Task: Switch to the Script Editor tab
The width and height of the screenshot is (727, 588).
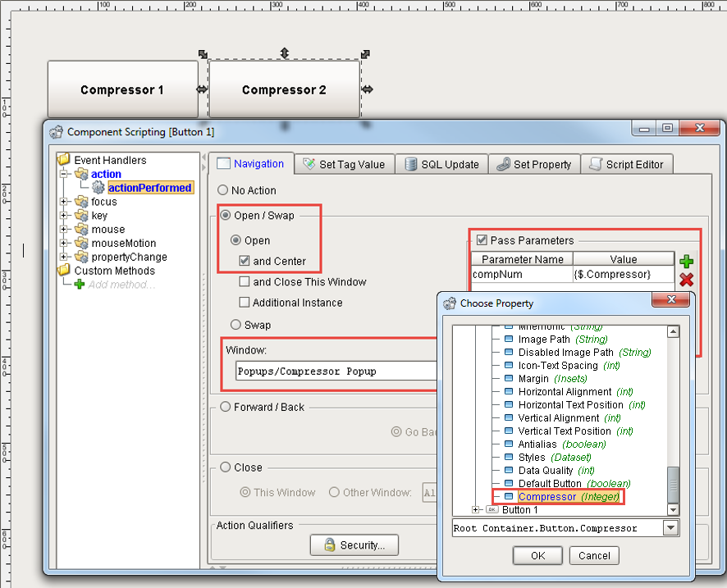Action: click(627, 163)
